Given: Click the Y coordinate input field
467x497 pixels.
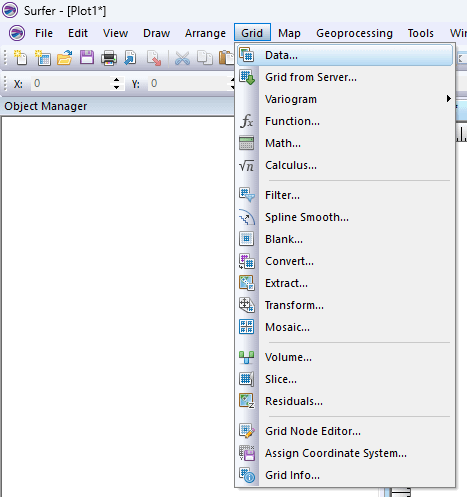Looking at the screenshot, I should tap(189, 83).
